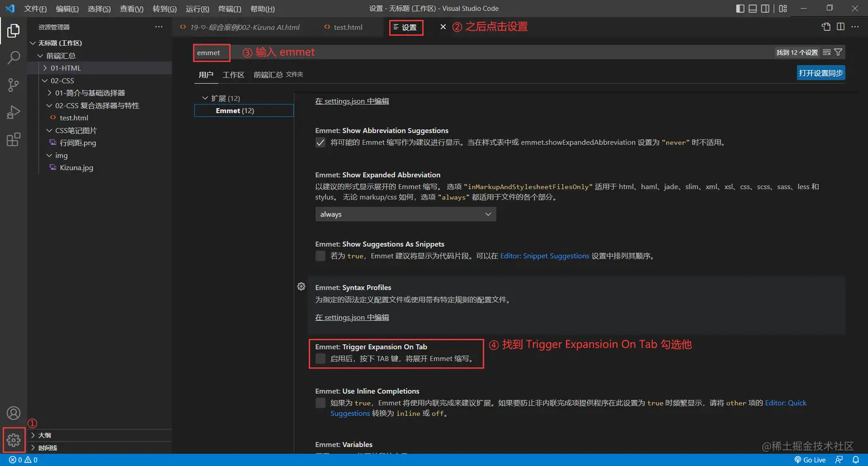Open the Run and Debug view
The width and height of the screenshot is (868, 466).
coord(13,112)
